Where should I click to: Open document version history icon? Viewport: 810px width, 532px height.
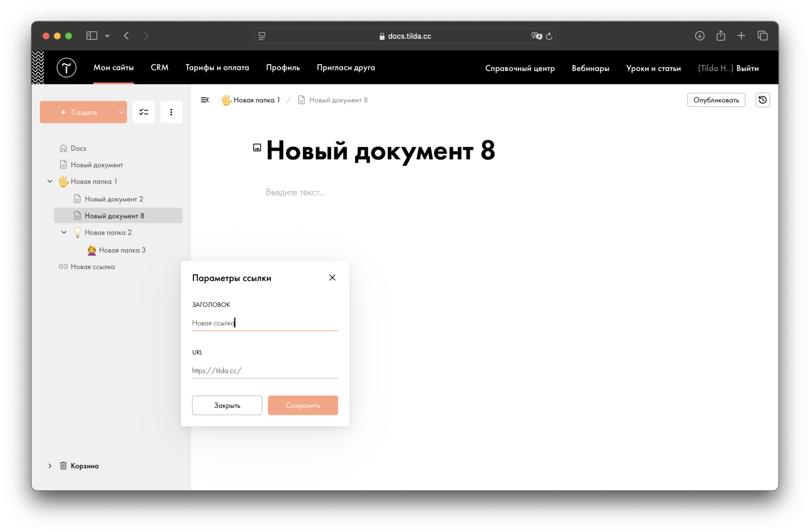click(763, 100)
